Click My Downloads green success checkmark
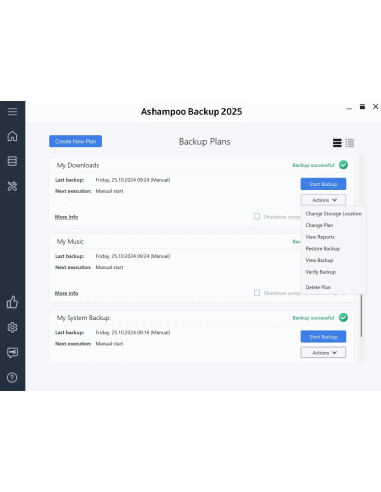Image resolution: width=381 pixels, height=492 pixels. click(343, 165)
